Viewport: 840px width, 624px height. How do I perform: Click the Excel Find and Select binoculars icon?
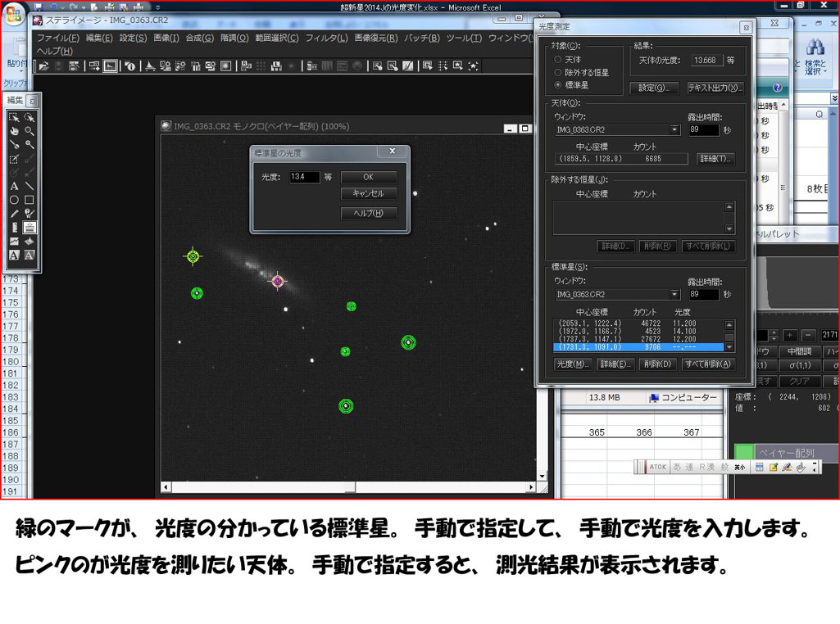pos(815,47)
